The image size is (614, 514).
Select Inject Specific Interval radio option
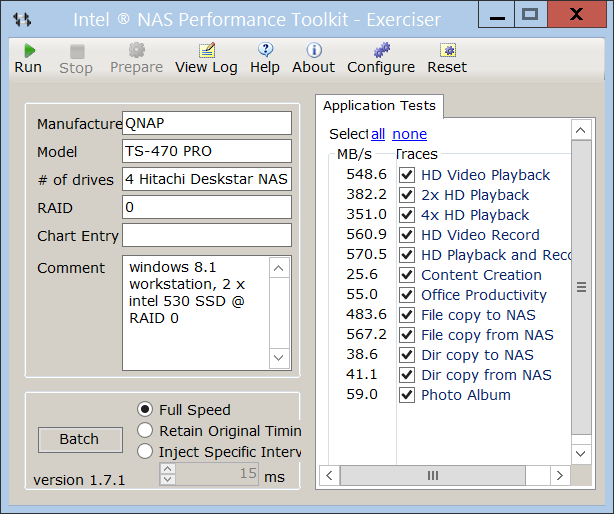[x=145, y=451]
